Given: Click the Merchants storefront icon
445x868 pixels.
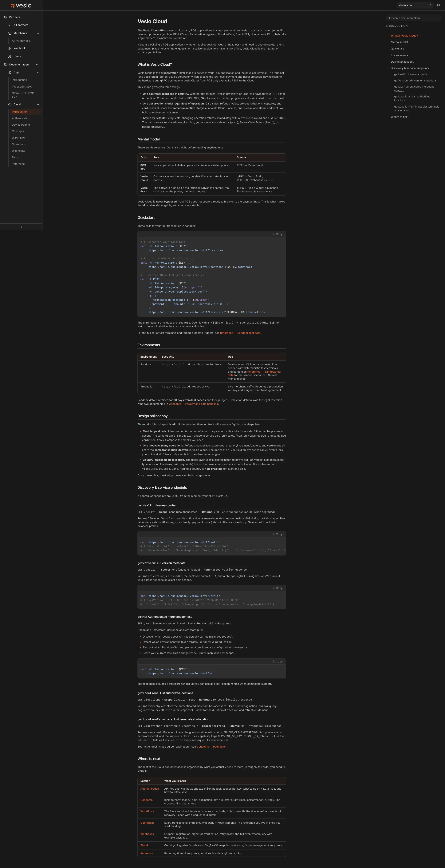Looking at the screenshot, I should click(x=10, y=33).
